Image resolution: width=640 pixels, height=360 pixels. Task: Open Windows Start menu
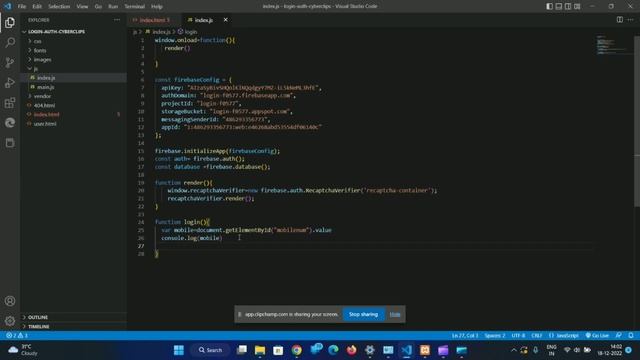pyautogui.click(x=179, y=350)
